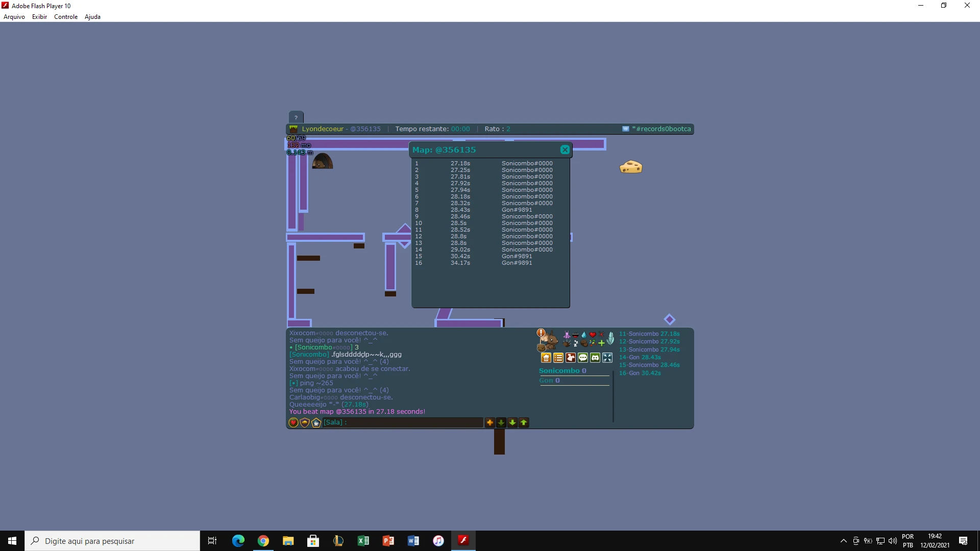Image resolution: width=980 pixels, height=551 pixels.
Task: Click the clapping hand emote icon
Action: click(567, 343)
